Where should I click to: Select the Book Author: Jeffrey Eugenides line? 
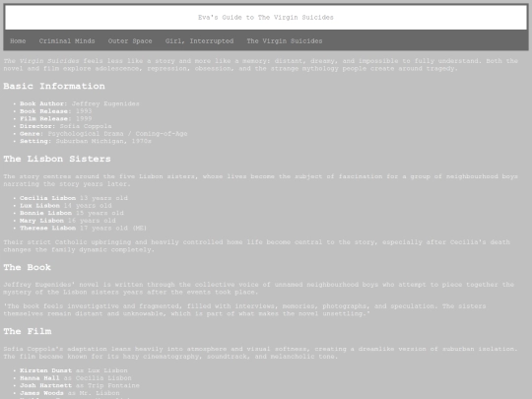pos(80,103)
